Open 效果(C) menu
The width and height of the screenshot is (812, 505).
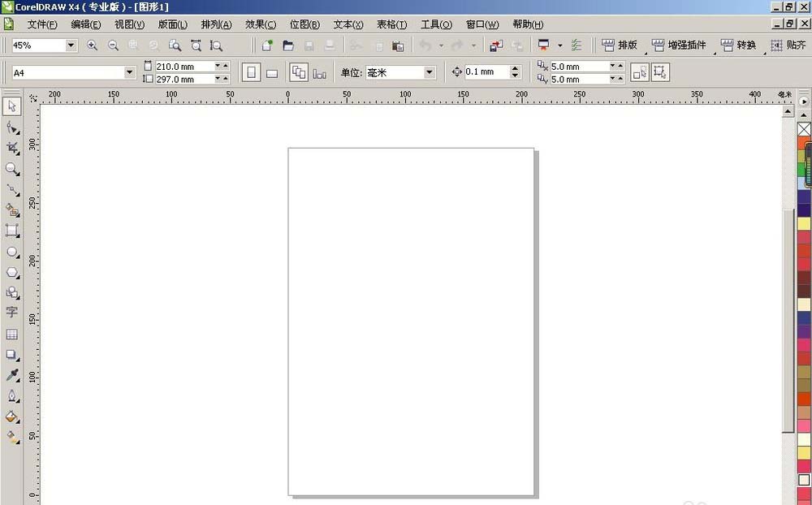point(261,24)
